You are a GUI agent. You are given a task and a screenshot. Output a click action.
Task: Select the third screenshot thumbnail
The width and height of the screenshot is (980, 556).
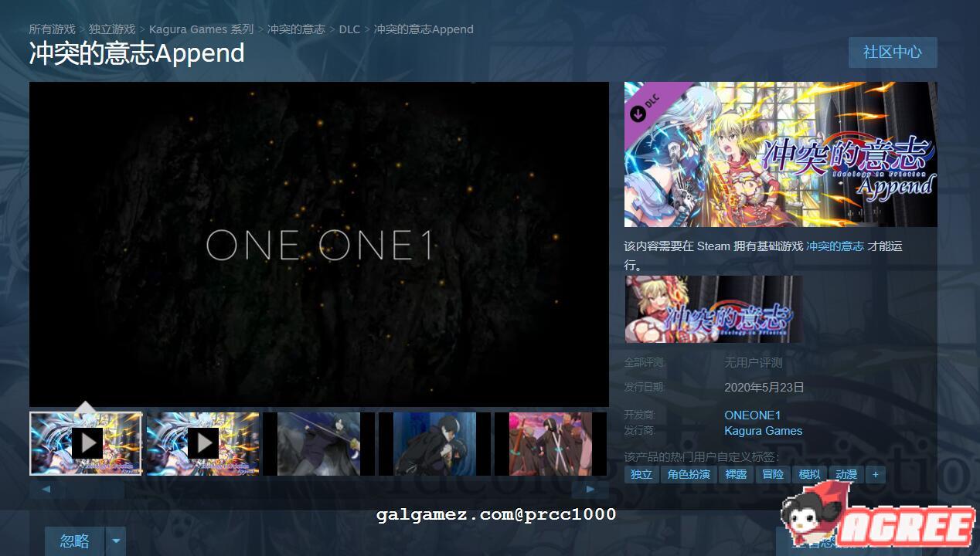point(318,442)
